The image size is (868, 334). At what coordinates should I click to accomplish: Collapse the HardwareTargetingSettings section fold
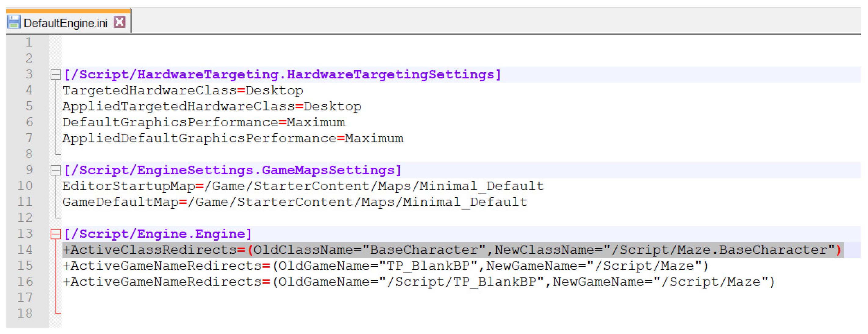(x=56, y=74)
